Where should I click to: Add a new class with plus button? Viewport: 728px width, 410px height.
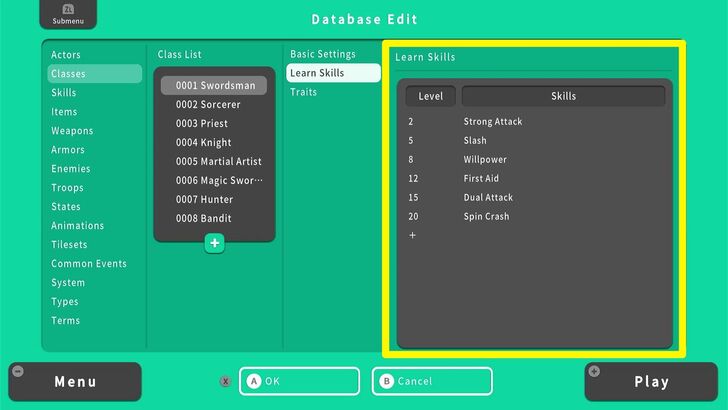[x=214, y=243]
